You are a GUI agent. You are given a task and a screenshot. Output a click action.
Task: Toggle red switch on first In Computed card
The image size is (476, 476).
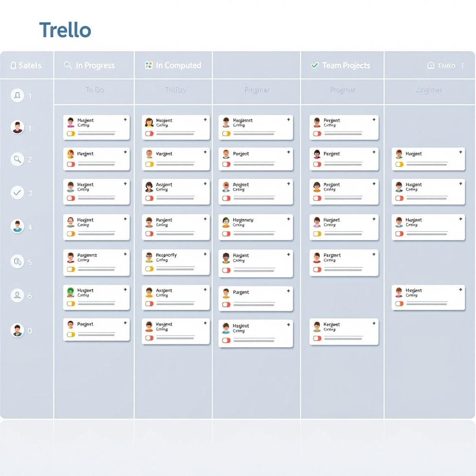pos(149,133)
